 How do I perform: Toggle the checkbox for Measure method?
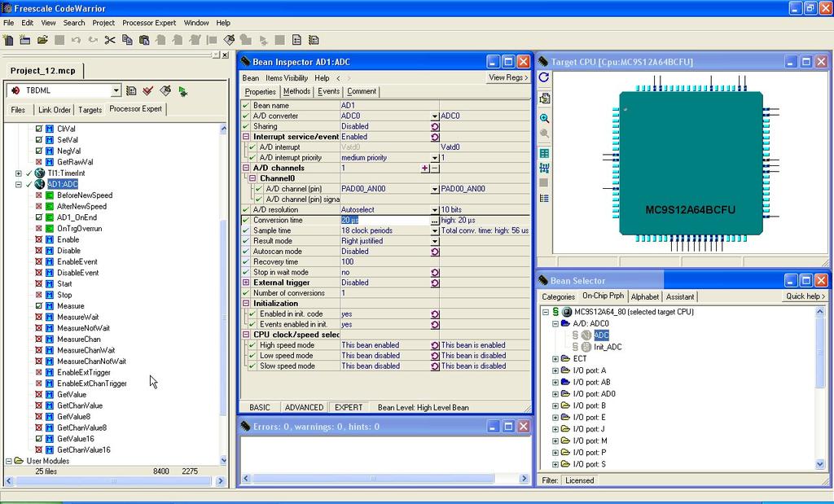[39, 305]
